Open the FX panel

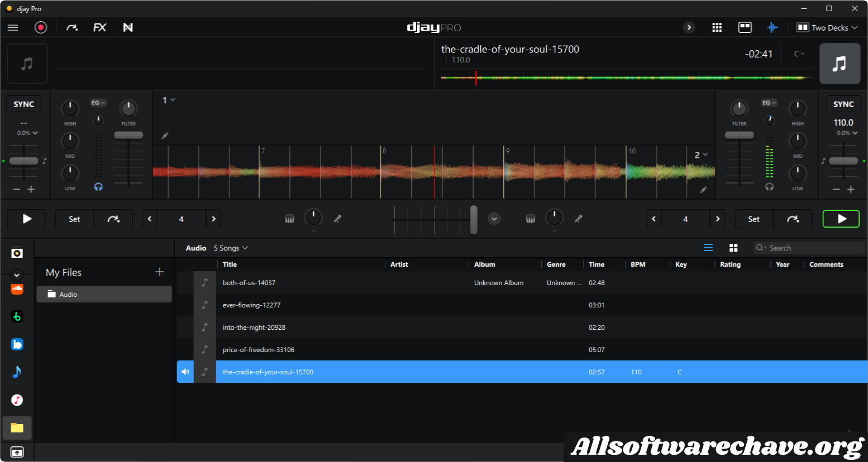click(x=100, y=27)
